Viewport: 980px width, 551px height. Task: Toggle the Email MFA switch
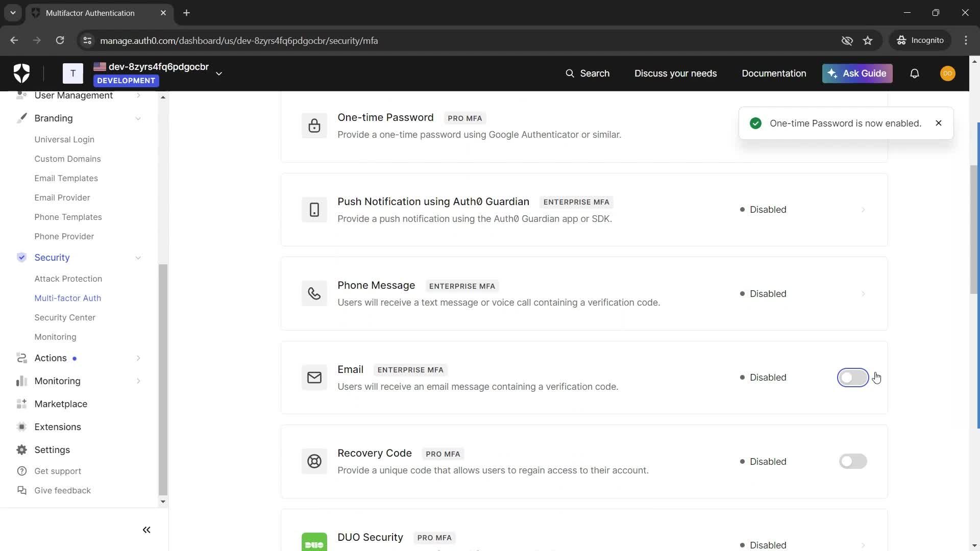(x=853, y=378)
